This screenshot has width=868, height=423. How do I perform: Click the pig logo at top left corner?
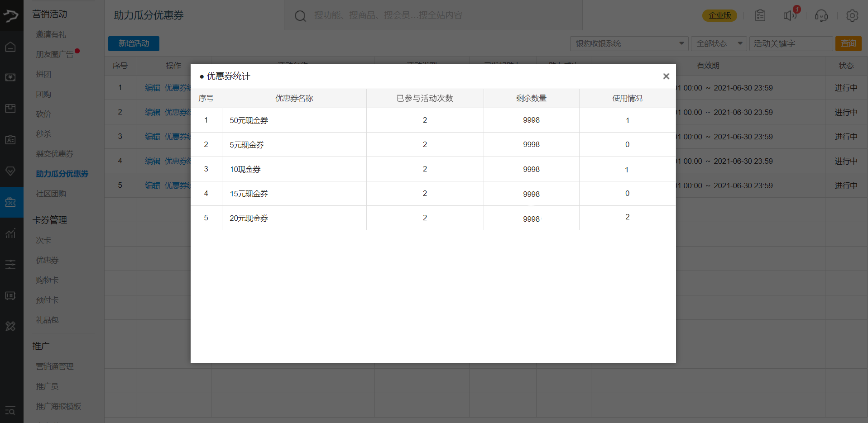point(10,15)
